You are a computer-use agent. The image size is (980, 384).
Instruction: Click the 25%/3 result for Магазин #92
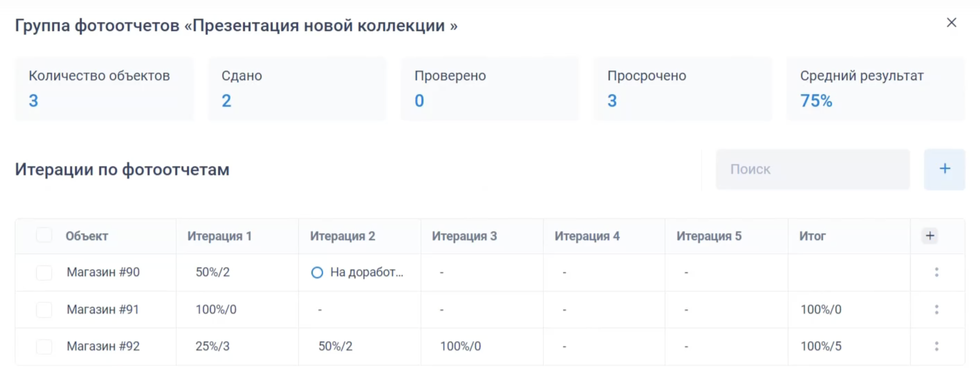click(x=212, y=346)
